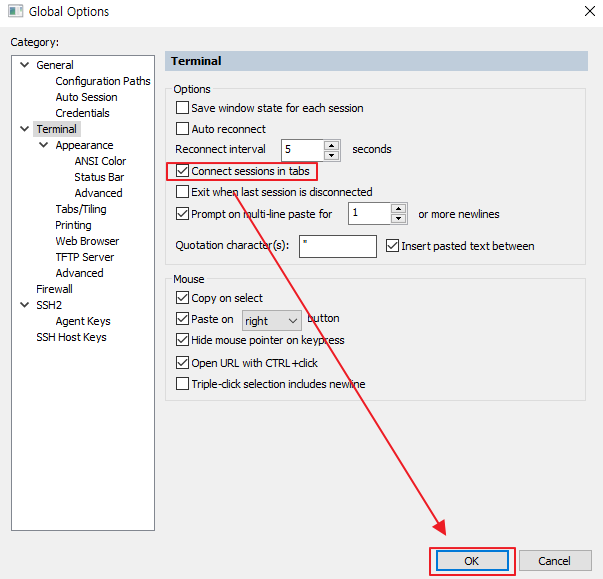This screenshot has height=579, width=603.
Task: Open Web Browser category
Action: (x=87, y=241)
